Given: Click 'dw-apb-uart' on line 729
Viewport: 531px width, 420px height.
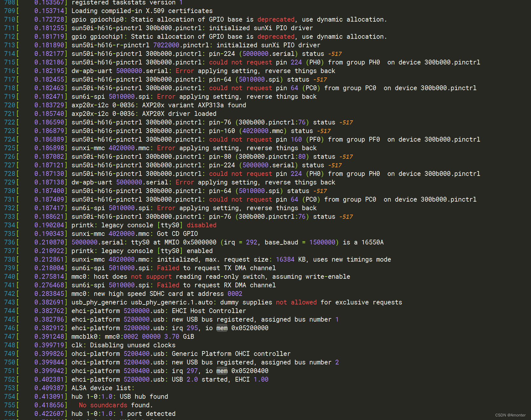Looking at the screenshot, I should [x=92, y=182].
